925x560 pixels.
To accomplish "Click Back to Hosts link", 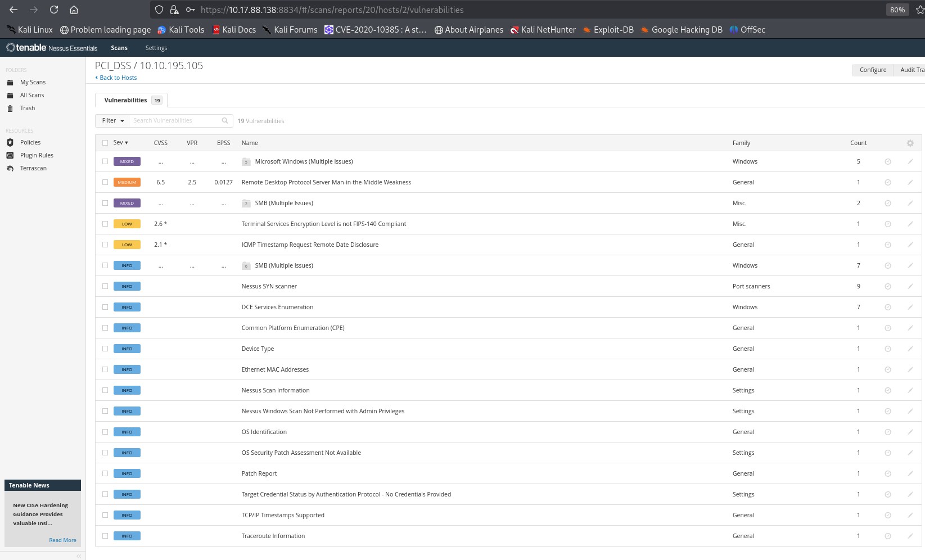I will point(116,78).
